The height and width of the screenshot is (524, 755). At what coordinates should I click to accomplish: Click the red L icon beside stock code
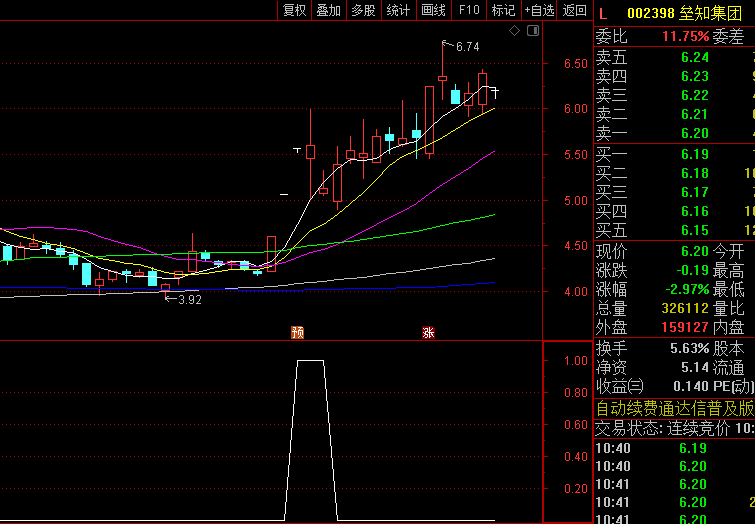tap(603, 13)
